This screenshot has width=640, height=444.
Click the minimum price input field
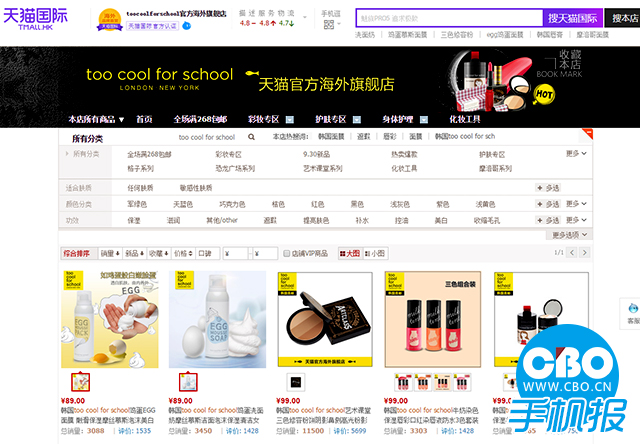pos(235,253)
